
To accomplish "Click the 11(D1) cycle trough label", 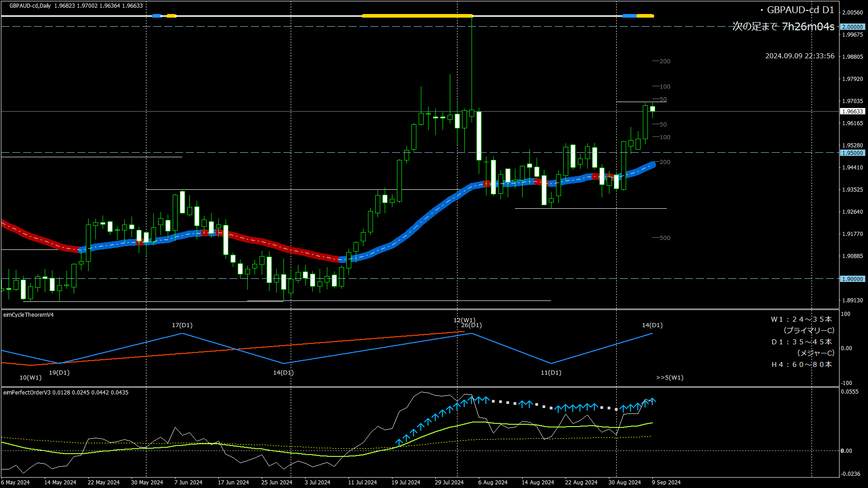I will [x=551, y=373].
